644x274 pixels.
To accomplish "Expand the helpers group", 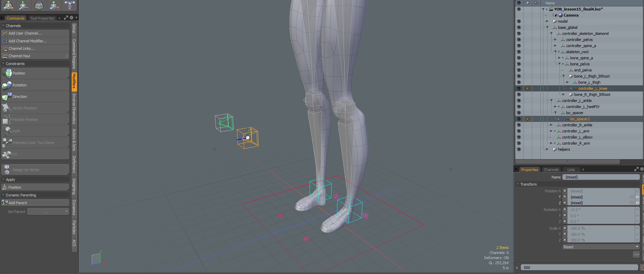I will point(547,149).
